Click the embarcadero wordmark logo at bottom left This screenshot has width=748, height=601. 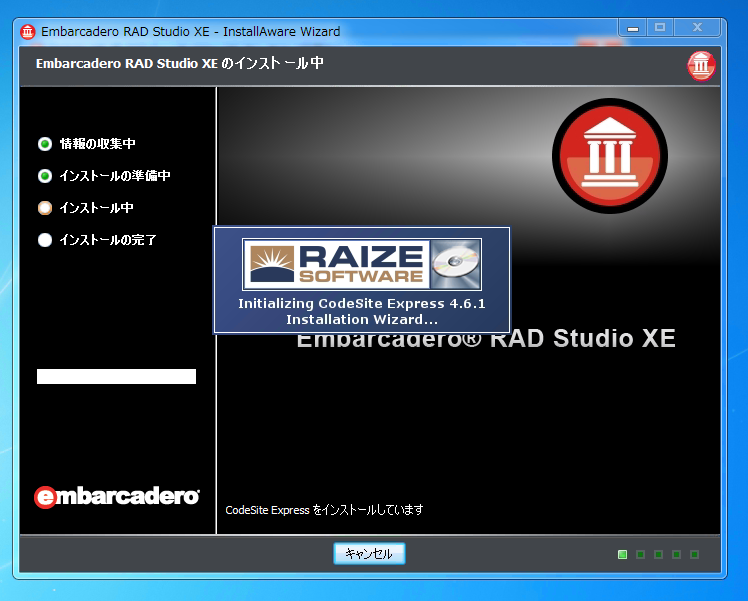[x=117, y=497]
